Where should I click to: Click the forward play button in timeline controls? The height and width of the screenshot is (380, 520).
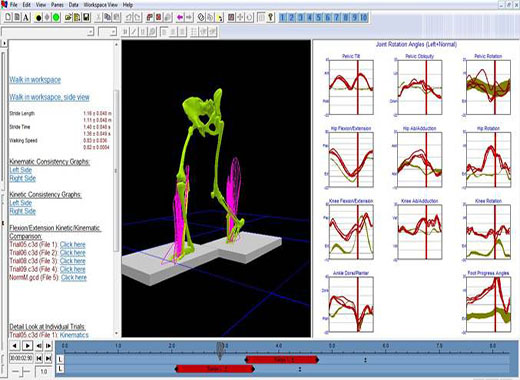click(x=28, y=346)
